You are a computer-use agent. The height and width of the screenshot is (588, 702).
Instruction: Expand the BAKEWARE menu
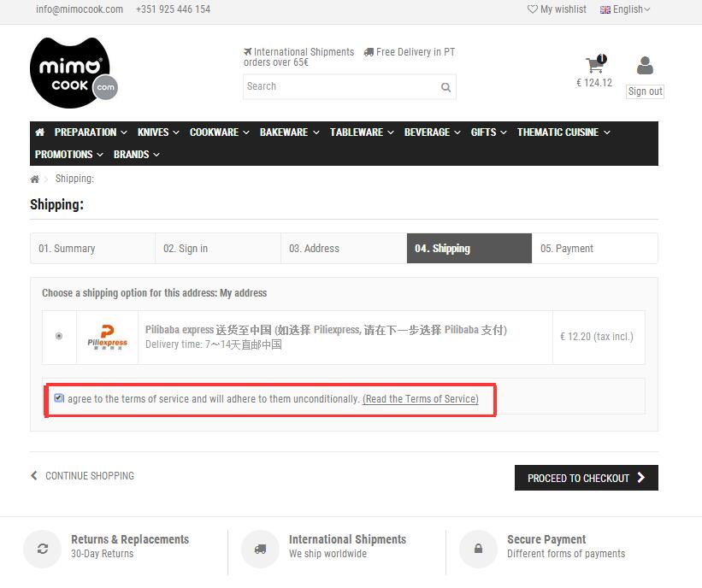[289, 132]
